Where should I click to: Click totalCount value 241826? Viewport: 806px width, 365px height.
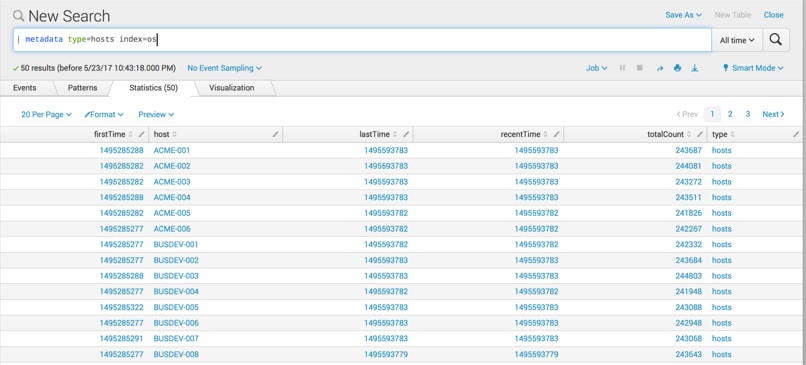[x=688, y=213]
